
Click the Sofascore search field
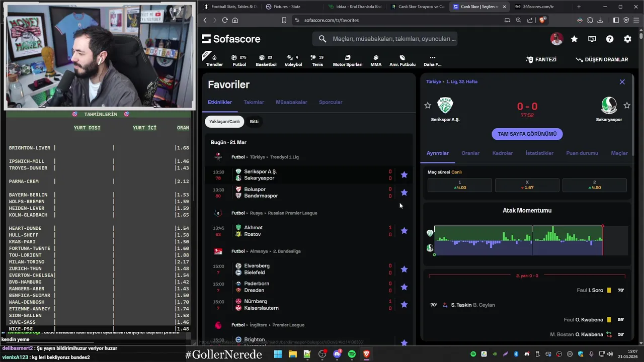[x=385, y=39]
